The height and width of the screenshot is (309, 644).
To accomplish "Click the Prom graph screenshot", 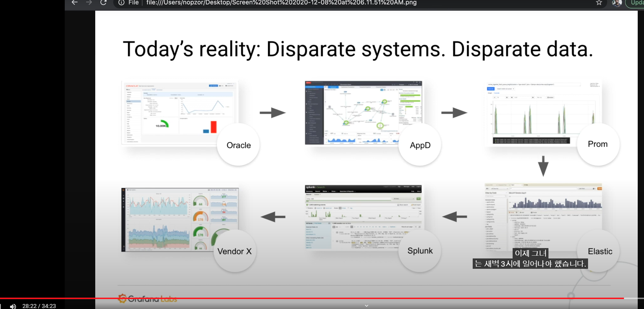I will [543, 113].
